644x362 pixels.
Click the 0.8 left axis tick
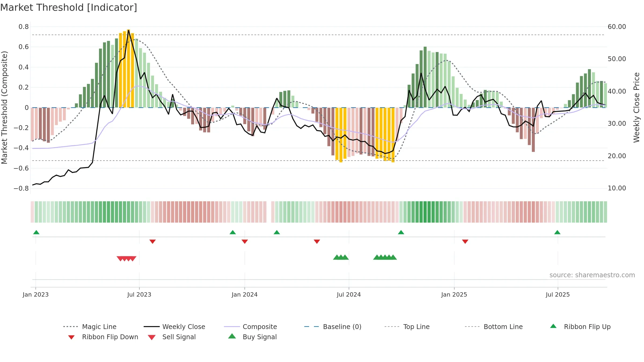tap(24, 27)
